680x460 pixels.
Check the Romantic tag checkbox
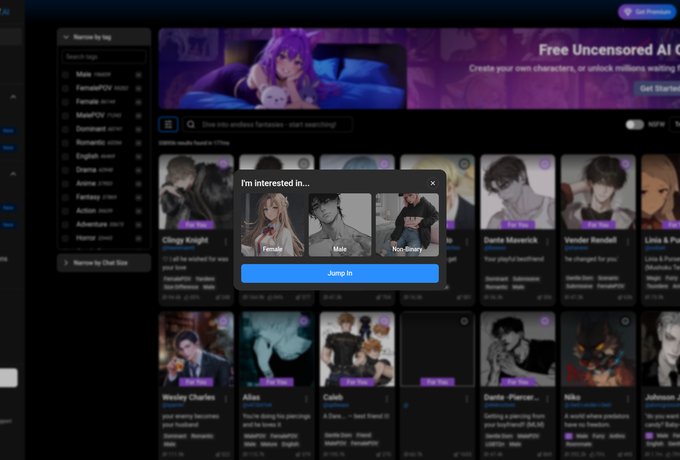coord(66,143)
